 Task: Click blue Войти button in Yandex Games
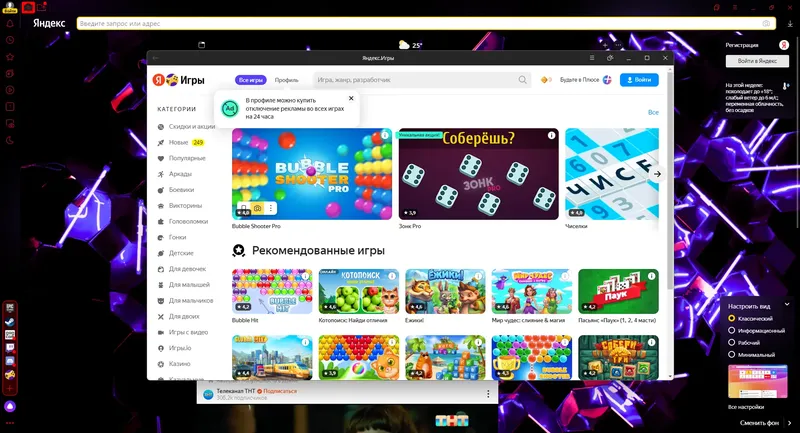pos(639,80)
